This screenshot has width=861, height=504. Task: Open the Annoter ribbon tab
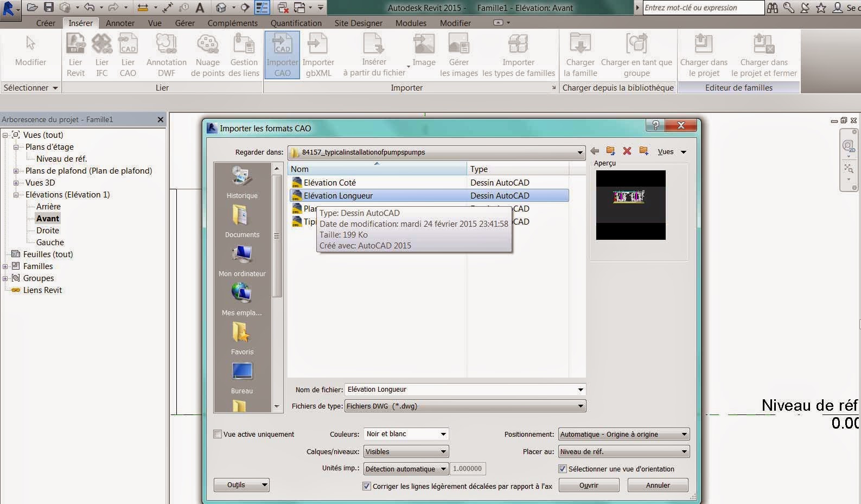[x=120, y=23]
